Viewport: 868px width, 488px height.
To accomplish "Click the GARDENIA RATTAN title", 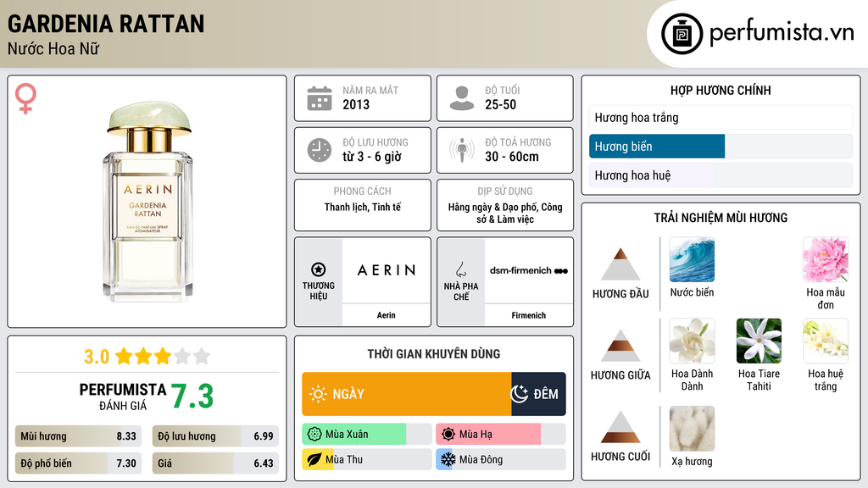I will point(106,24).
